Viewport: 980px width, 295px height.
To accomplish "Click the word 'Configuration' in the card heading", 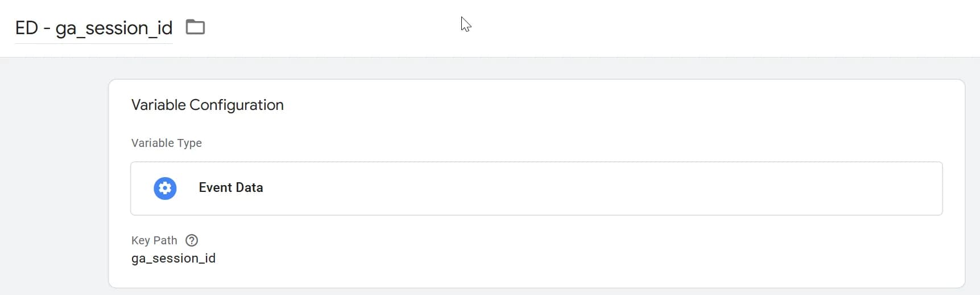I will pyautogui.click(x=237, y=105).
